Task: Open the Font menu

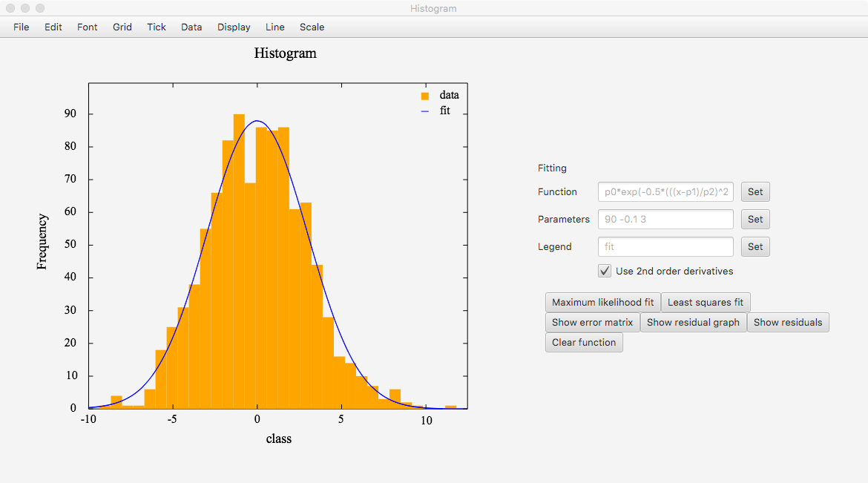Action: tap(87, 27)
